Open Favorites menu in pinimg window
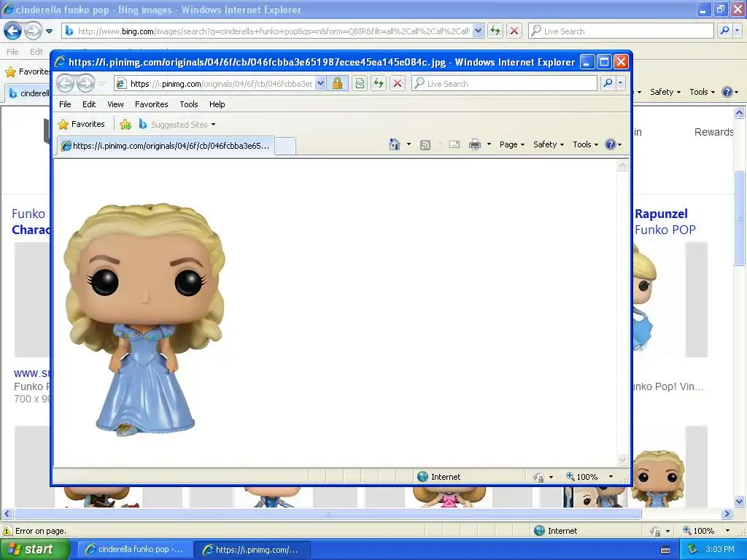747x560 pixels. [152, 104]
